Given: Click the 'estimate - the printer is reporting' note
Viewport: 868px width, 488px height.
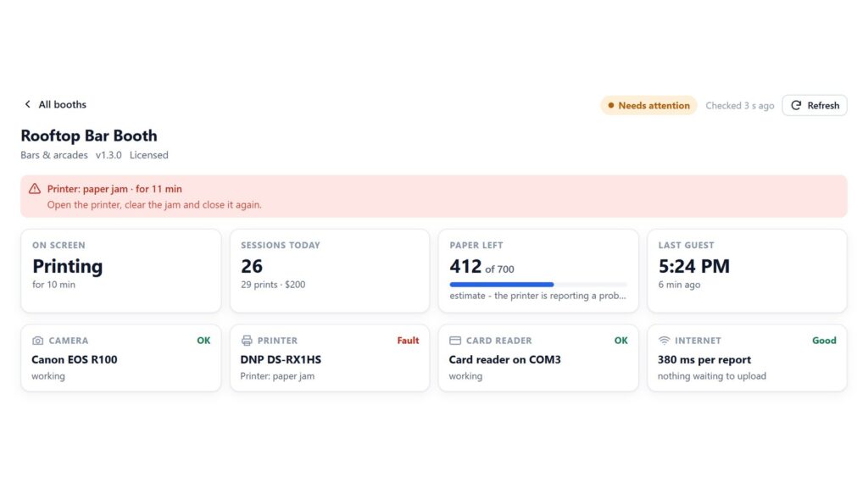Looking at the screenshot, I should tap(537, 296).
